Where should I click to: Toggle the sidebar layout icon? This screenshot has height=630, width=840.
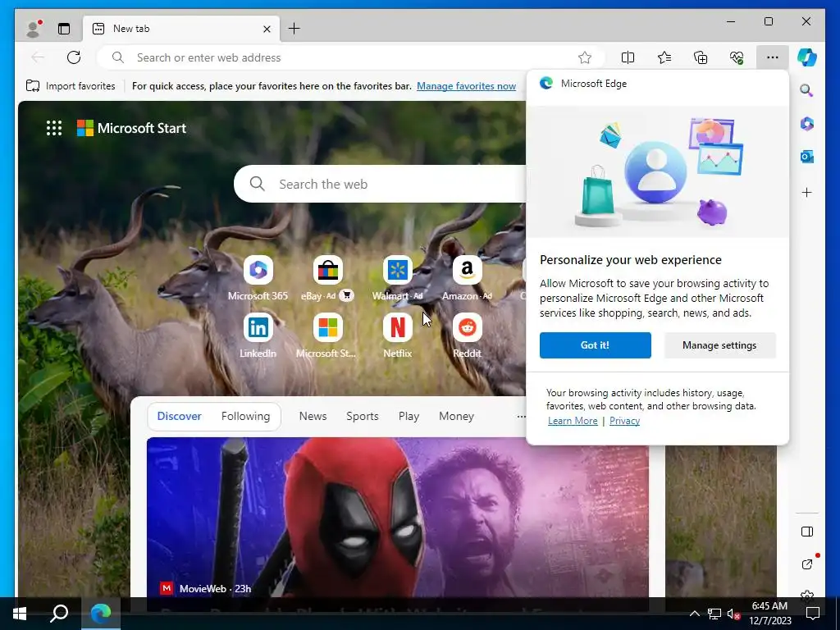click(807, 532)
